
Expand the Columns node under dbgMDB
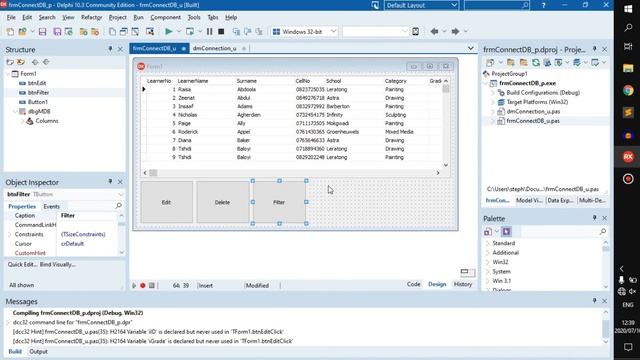(23, 121)
